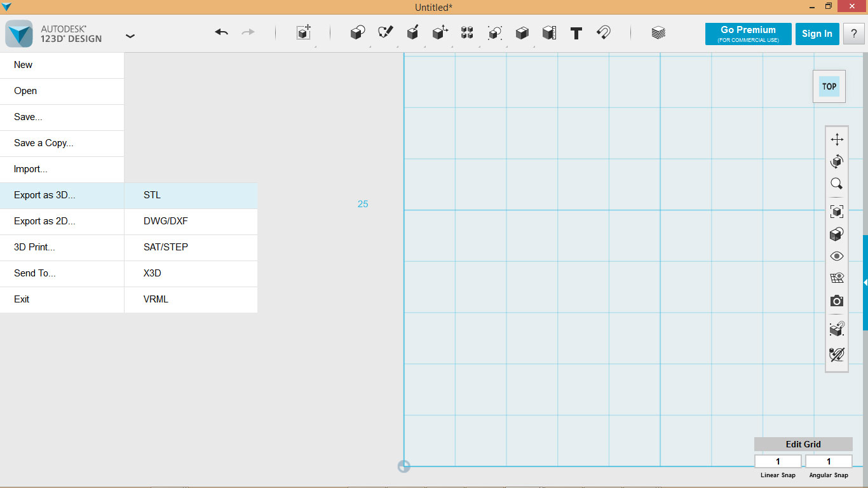Take a screenshot with the camera icon
Screen dimensions: 868x488
click(837, 301)
